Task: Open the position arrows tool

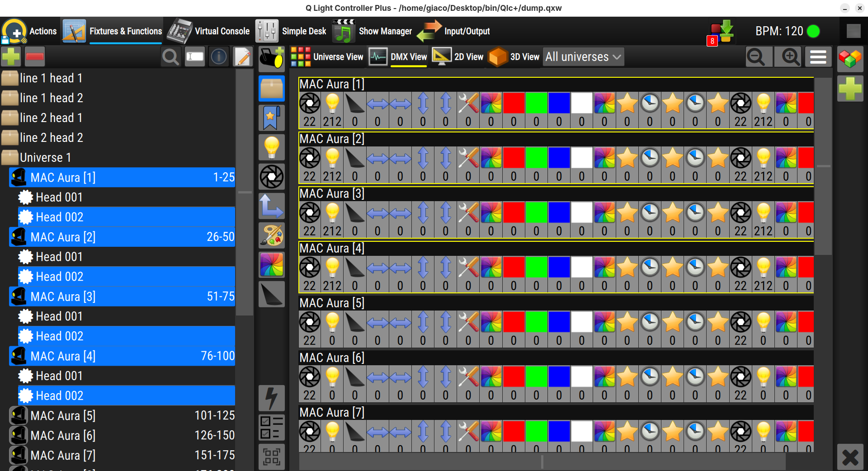Action: tap(272, 206)
